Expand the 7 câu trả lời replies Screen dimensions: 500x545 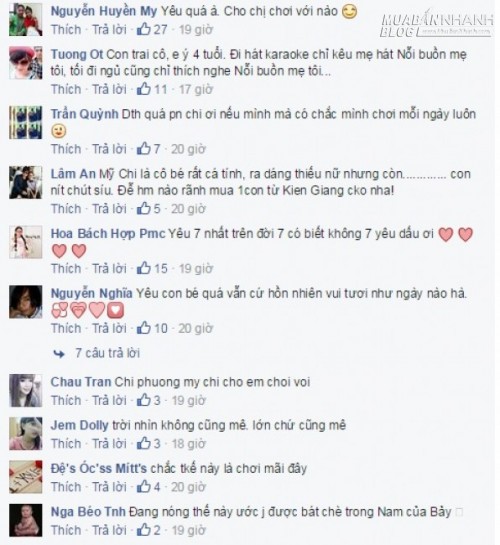pos(107,353)
